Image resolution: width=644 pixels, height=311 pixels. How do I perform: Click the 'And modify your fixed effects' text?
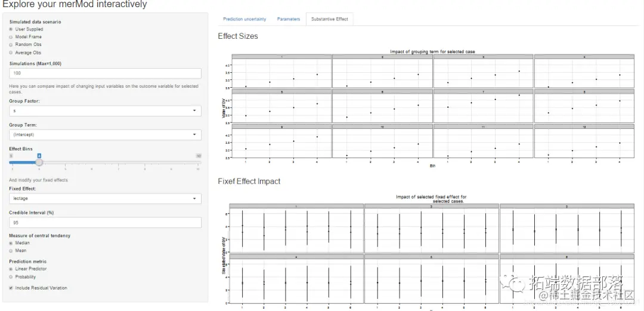(x=38, y=180)
